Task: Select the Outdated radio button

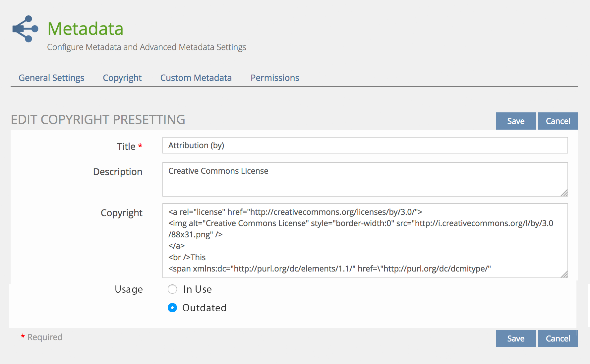Action: pos(172,308)
